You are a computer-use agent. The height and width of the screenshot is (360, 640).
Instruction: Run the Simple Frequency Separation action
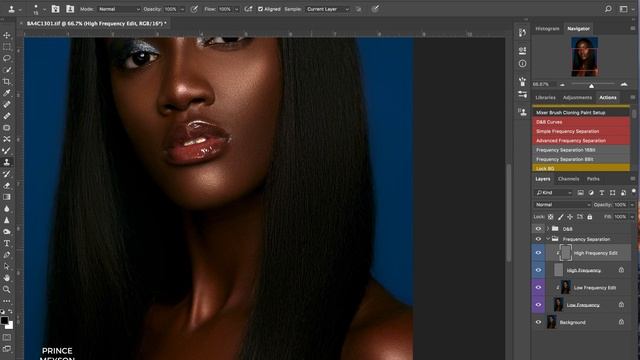pos(581,131)
